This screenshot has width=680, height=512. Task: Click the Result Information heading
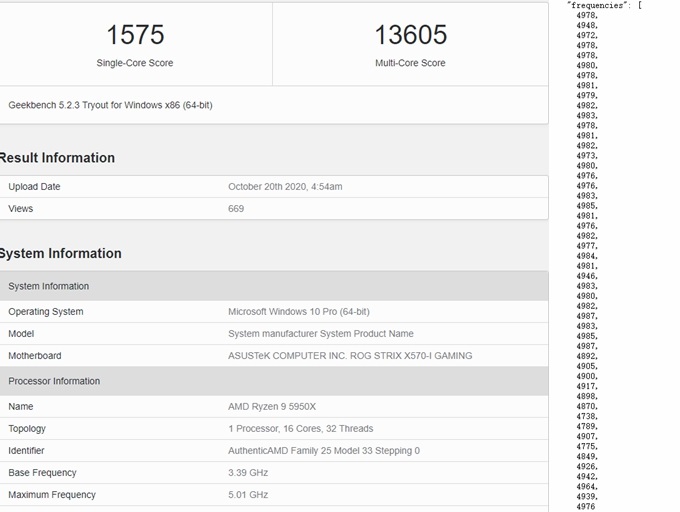click(57, 158)
